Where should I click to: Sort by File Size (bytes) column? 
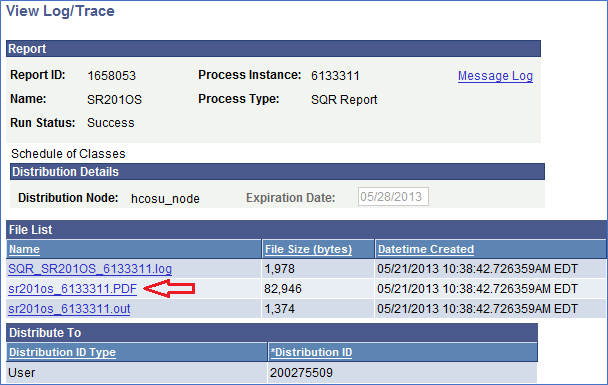pos(308,249)
